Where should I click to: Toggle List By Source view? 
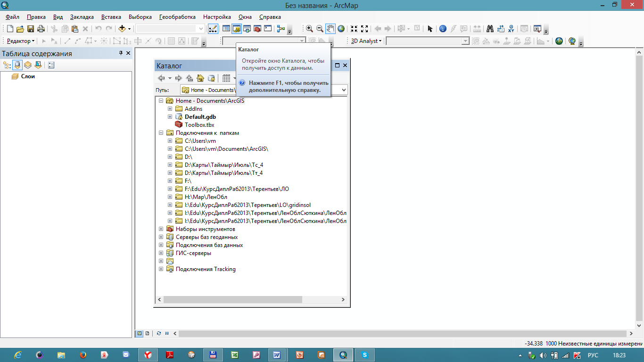point(17,65)
